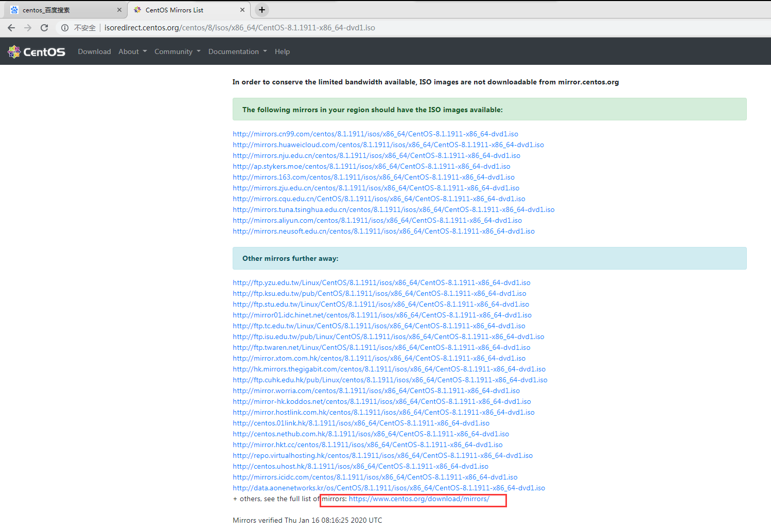Open the mirrors.tuna.tsinghua.edu.cn ISO link
Image resolution: width=771 pixels, height=532 pixels.
pyautogui.click(x=394, y=209)
